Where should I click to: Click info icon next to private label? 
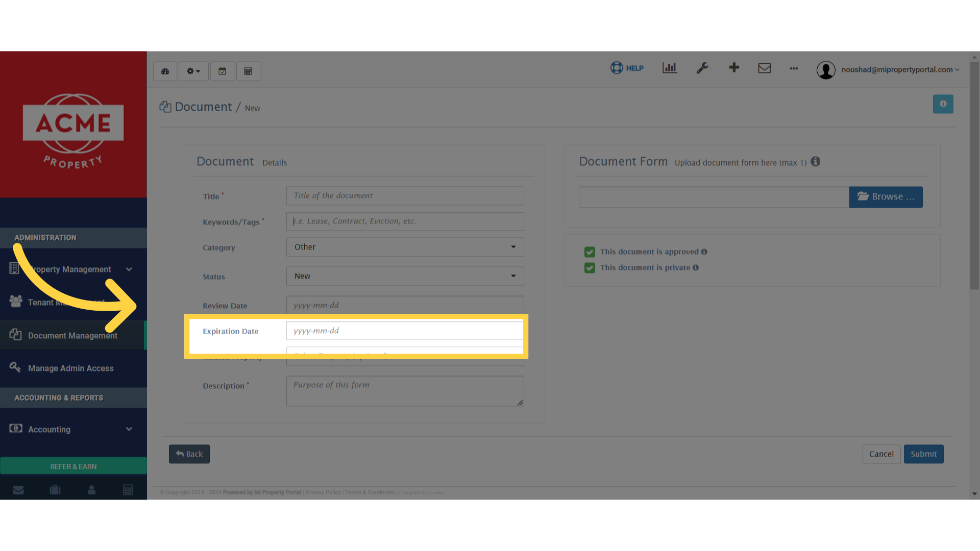696,268
